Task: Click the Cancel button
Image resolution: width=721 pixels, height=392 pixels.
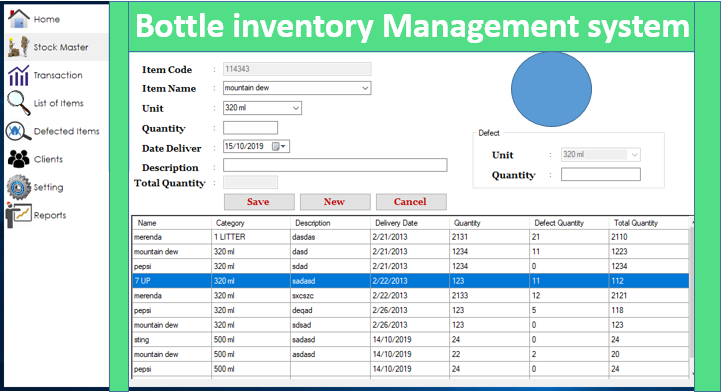Action: click(411, 202)
